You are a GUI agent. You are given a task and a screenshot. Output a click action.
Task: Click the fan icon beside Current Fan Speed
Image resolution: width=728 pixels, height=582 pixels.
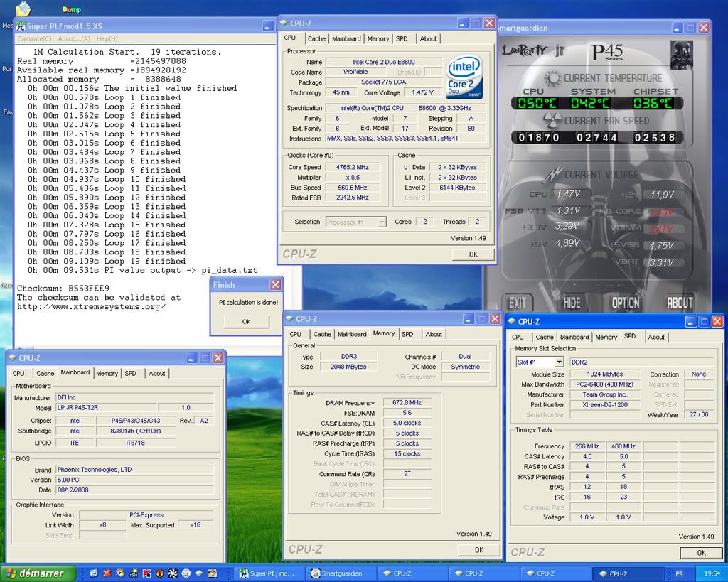pyautogui.click(x=552, y=120)
